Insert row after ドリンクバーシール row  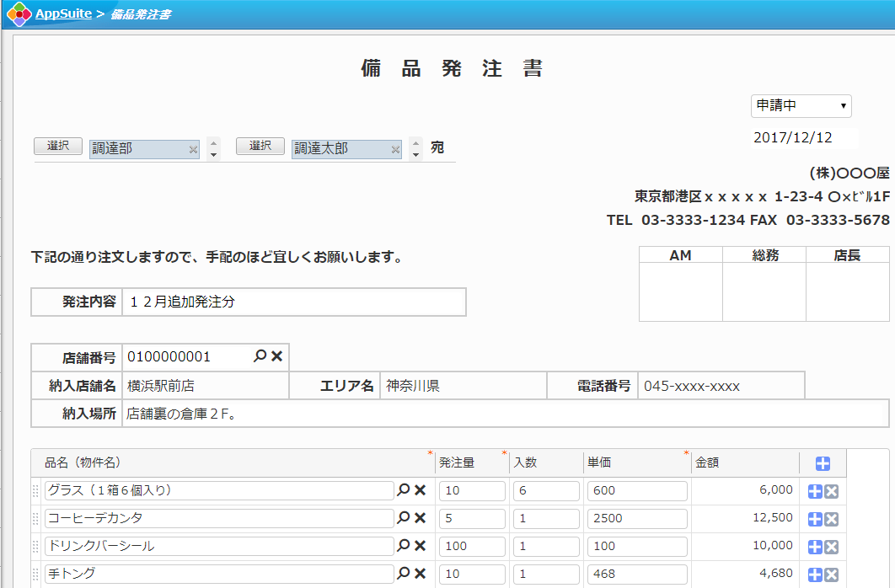pyautogui.click(x=814, y=547)
